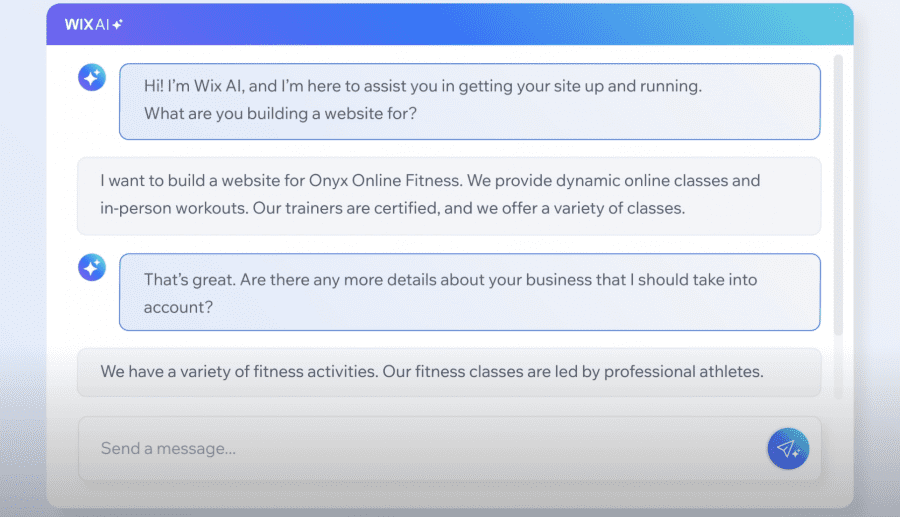Image resolution: width=900 pixels, height=517 pixels.
Task: Click the "Onyx Online Fitness" text in the message
Action: pyautogui.click(x=385, y=181)
